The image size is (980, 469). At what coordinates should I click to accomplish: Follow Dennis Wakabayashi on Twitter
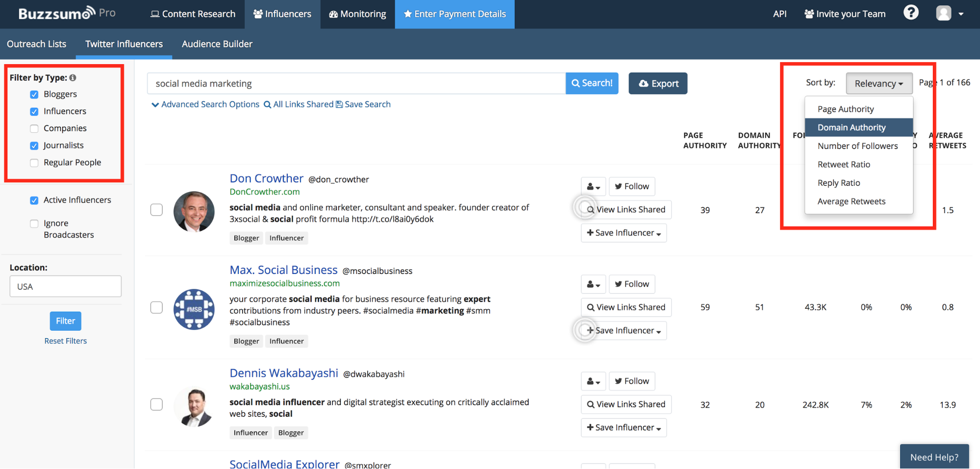pyautogui.click(x=632, y=381)
